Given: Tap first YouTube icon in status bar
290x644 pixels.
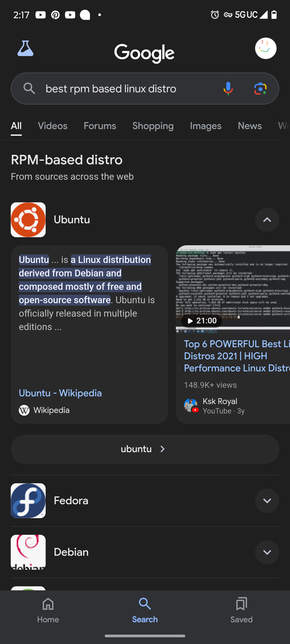Looking at the screenshot, I should [41, 15].
